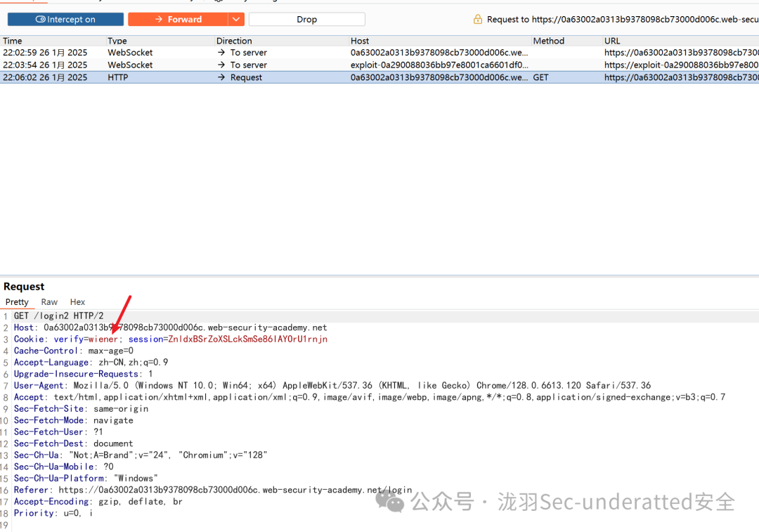
Task: Click the Sec-Fetch-Dest header line
Action: point(74,444)
